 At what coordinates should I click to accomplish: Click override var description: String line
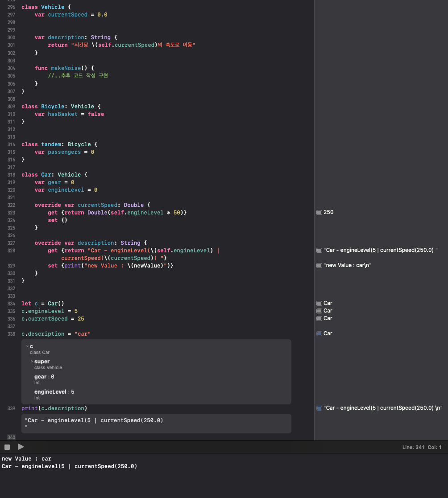tap(91, 243)
